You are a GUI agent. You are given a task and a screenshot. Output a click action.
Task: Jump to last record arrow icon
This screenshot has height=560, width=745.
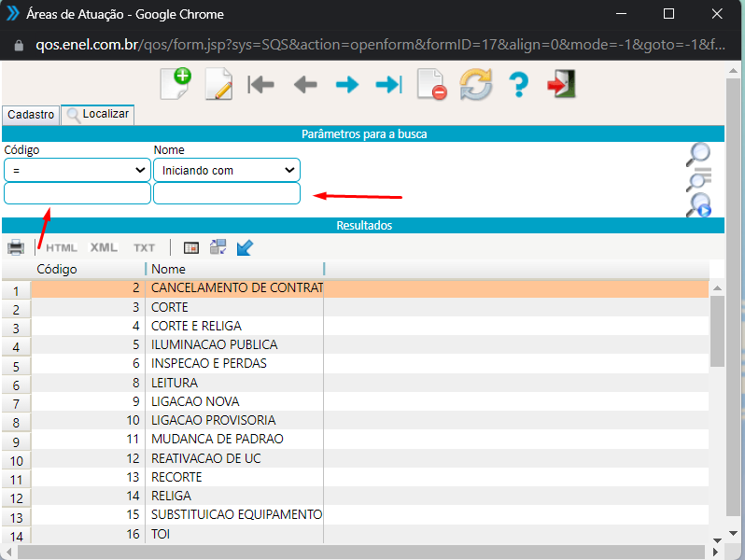388,85
